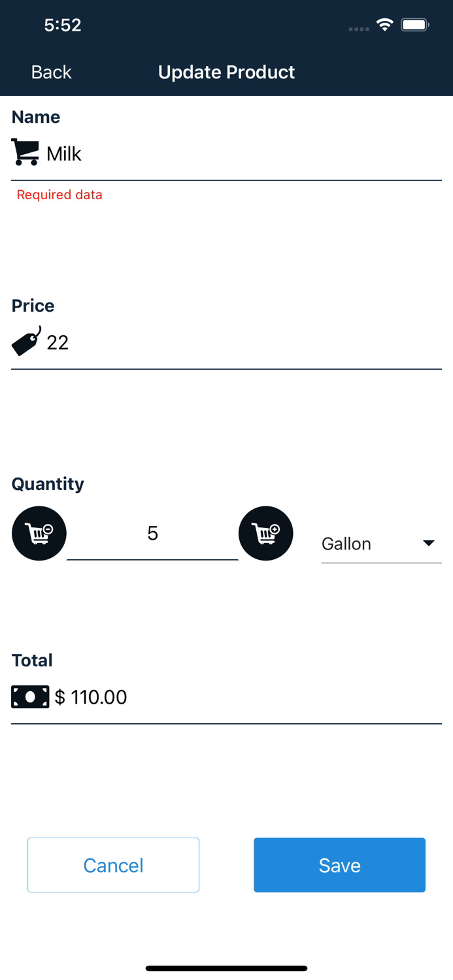Decrease quantity with the cart minus icon
This screenshot has width=453, height=980.
tap(39, 533)
